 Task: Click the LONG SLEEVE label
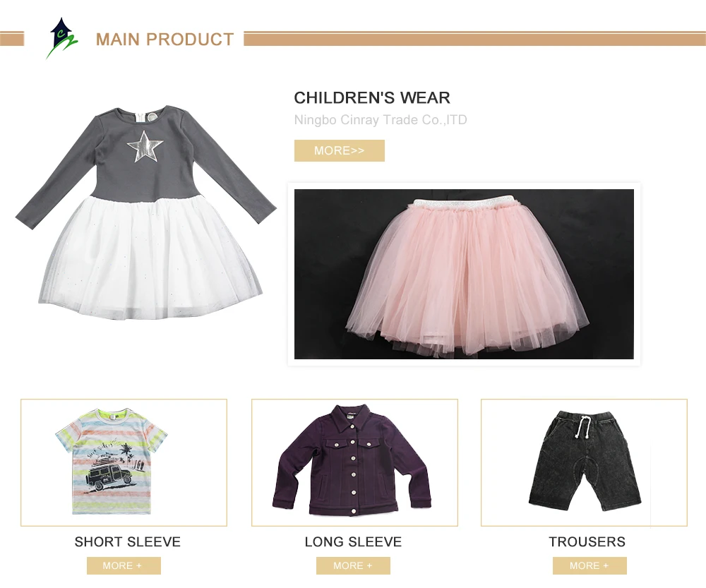tap(353, 541)
